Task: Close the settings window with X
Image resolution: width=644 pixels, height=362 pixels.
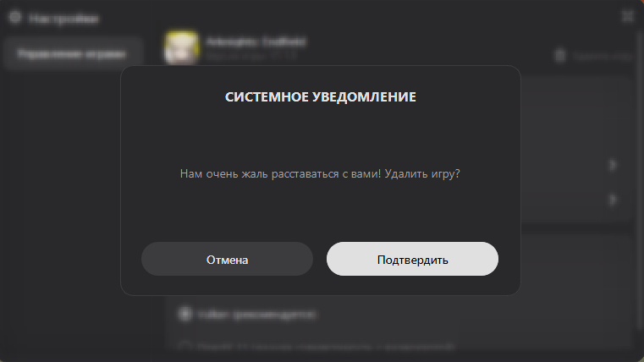Action: coord(628,16)
